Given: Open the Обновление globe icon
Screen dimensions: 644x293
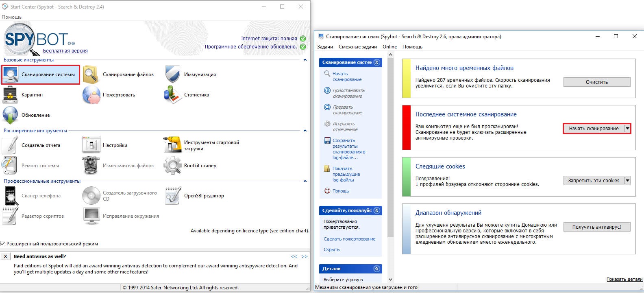Looking at the screenshot, I should point(10,115).
